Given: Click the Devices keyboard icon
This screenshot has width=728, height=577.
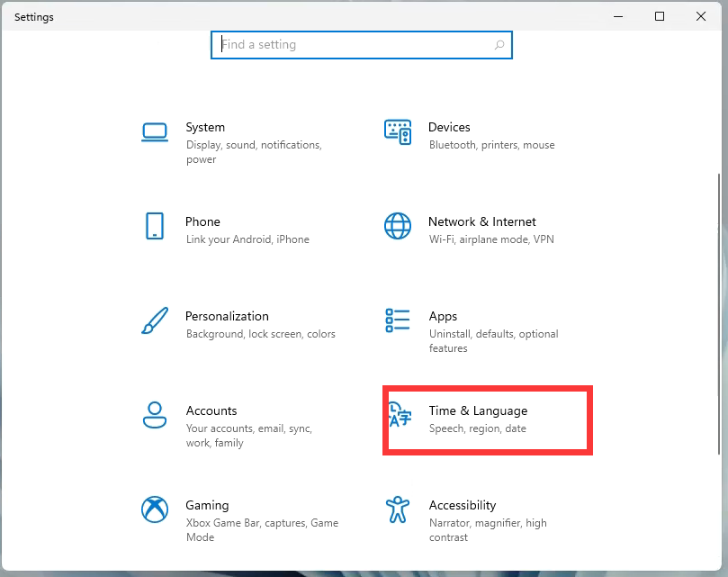Looking at the screenshot, I should [x=397, y=131].
